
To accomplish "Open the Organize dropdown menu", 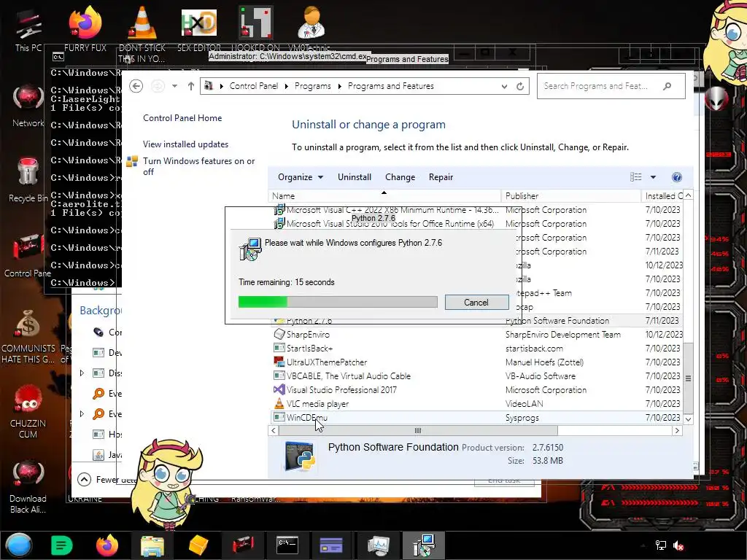I will (x=301, y=177).
